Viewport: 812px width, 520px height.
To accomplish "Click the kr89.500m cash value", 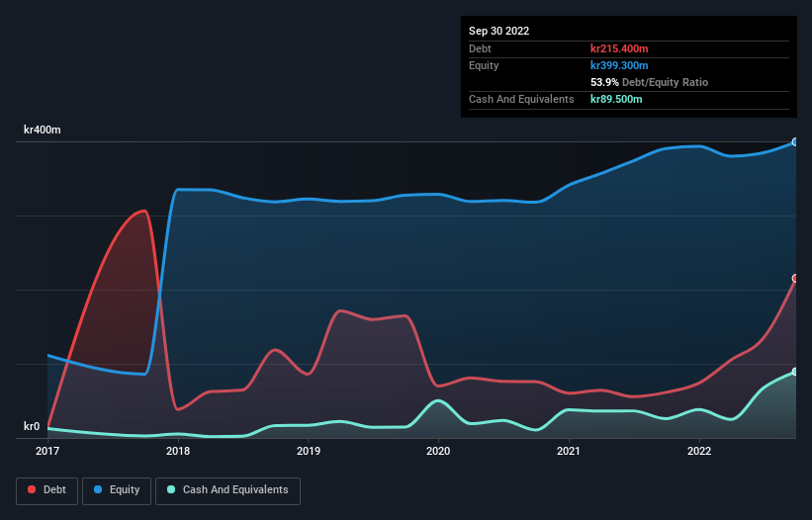I will 616,99.
